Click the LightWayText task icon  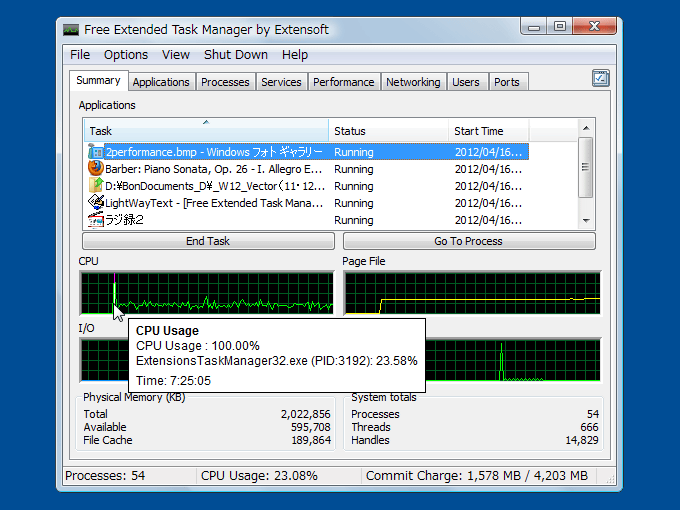[95, 202]
